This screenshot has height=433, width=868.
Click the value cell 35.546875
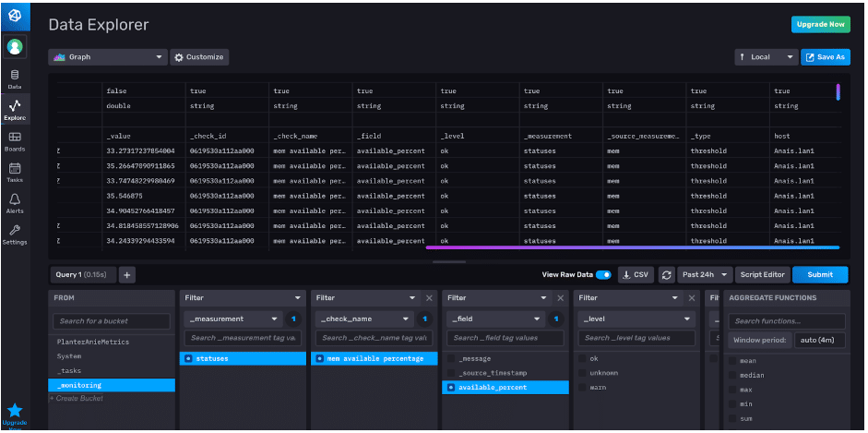123,196
